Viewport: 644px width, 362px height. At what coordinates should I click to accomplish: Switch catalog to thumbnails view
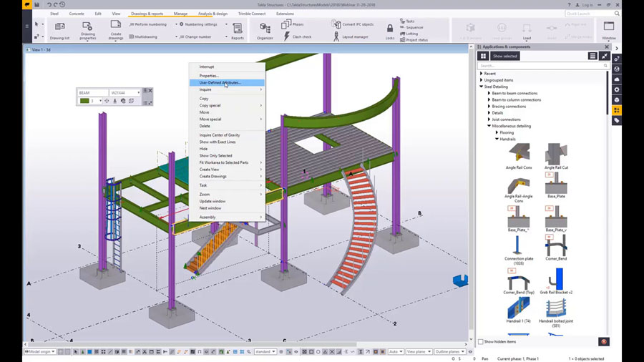coord(483,56)
